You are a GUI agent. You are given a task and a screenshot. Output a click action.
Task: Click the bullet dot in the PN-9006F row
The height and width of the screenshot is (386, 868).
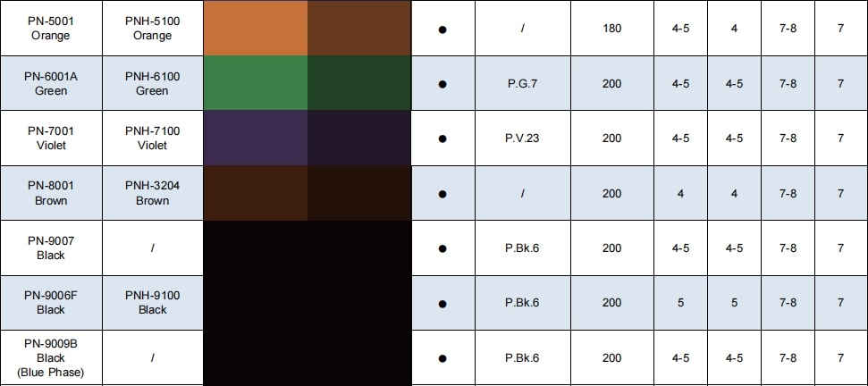click(442, 304)
